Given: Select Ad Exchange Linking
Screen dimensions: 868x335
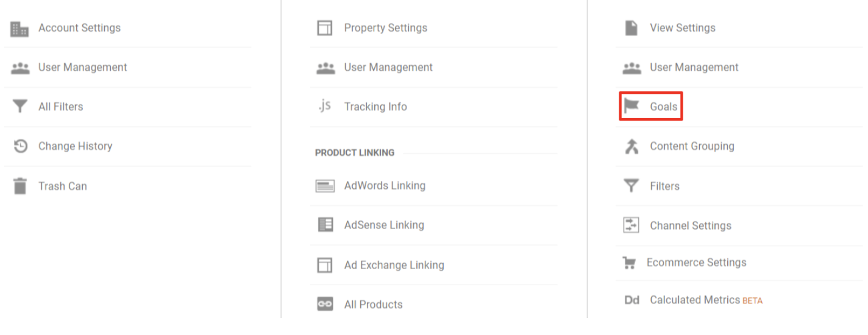Looking at the screenshot, I should tap(394, 265).
